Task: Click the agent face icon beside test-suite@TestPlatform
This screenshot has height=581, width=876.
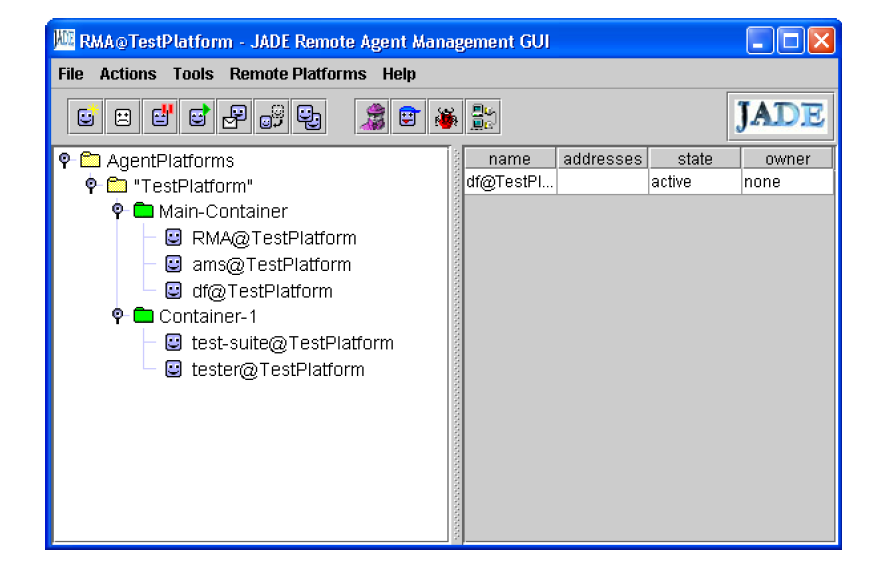Action: (174, 342)
